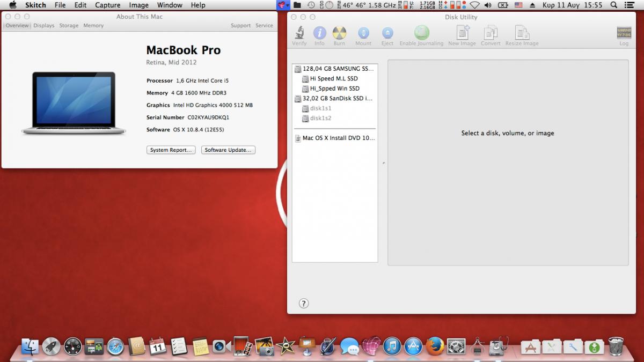Image resolution: width=644 pixels, height=362 pixels.
Task: Open Reminders checklist in the Dock
Action: (179, 347)
